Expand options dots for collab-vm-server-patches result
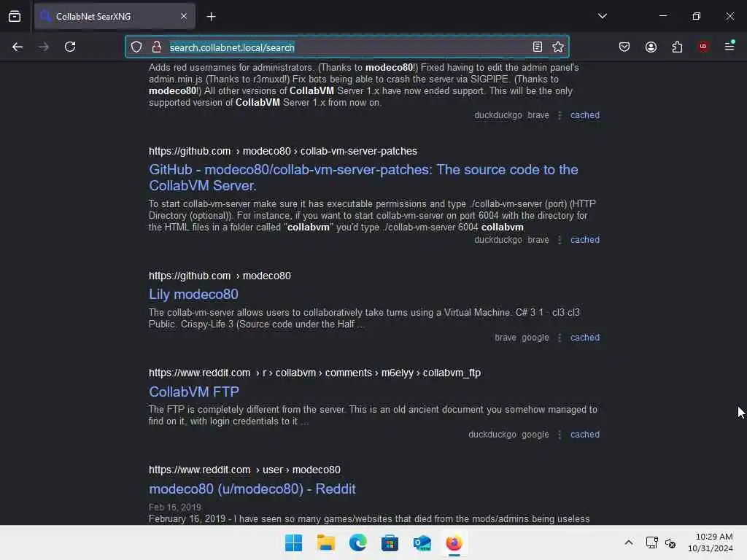The height and width of the screenshot is (560, 747). 560,240
